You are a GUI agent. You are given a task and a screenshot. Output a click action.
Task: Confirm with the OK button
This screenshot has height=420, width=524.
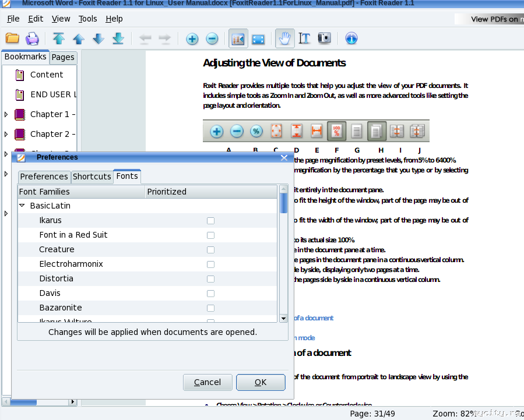(x=261, y=382)
